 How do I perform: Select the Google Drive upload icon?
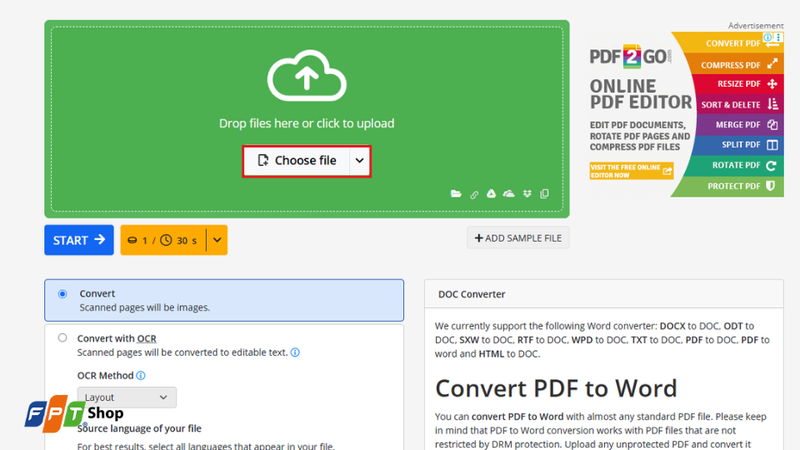coord(491,194)
